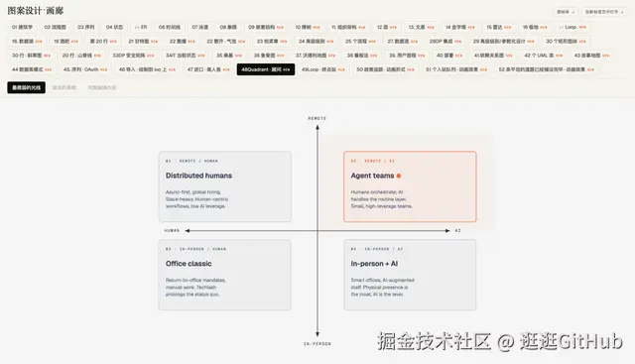Open the ER diagram tab
Screen dimensions: 635x364
(141, 27)
